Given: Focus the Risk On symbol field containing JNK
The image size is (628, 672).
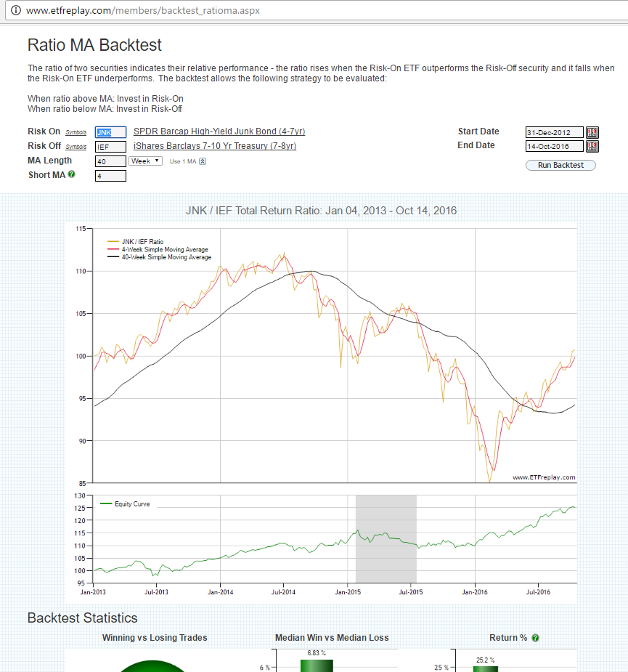Looking at the screenshot, I should click(x=110, y=132).
